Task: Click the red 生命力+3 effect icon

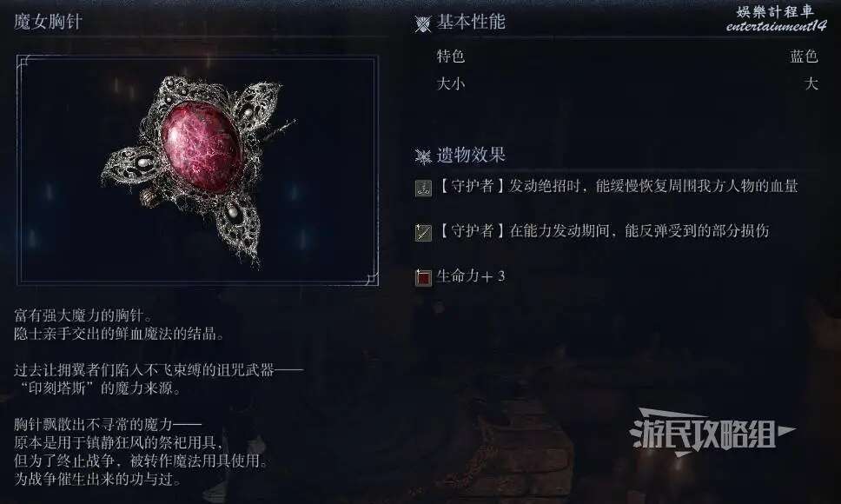Action: (x=423, y=277)
